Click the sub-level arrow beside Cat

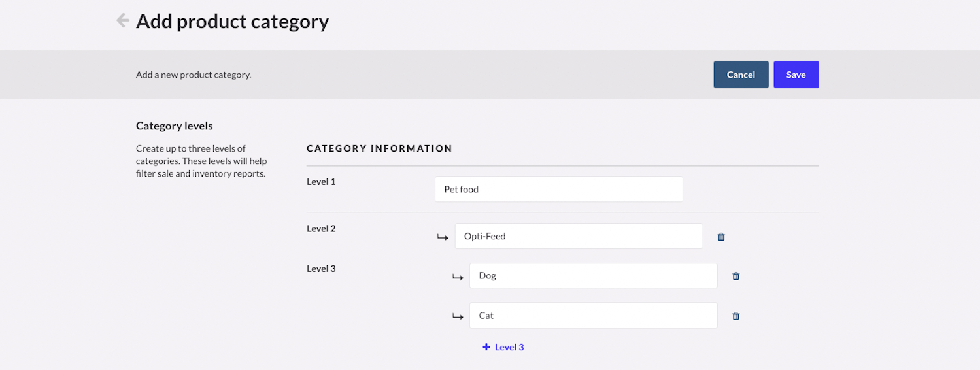[458, 316]
